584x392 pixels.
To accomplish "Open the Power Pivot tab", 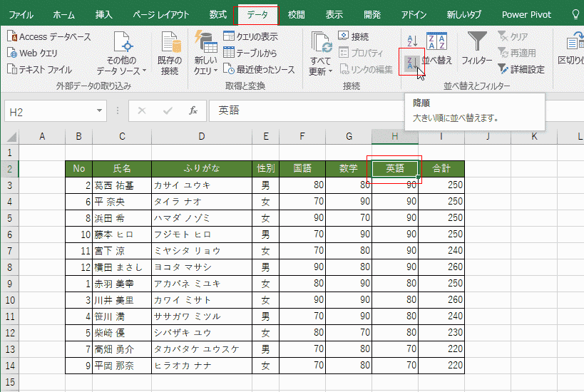I will (526, 14).
